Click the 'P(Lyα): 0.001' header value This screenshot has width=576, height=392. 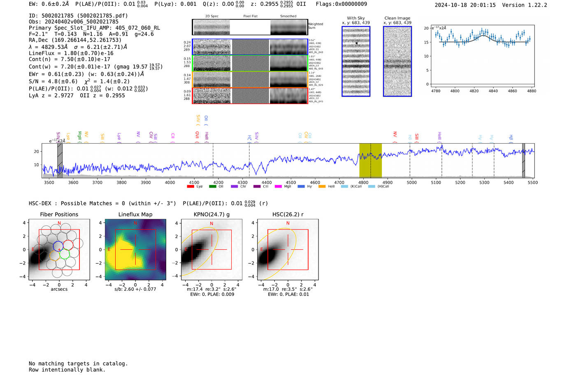(175, 4)
